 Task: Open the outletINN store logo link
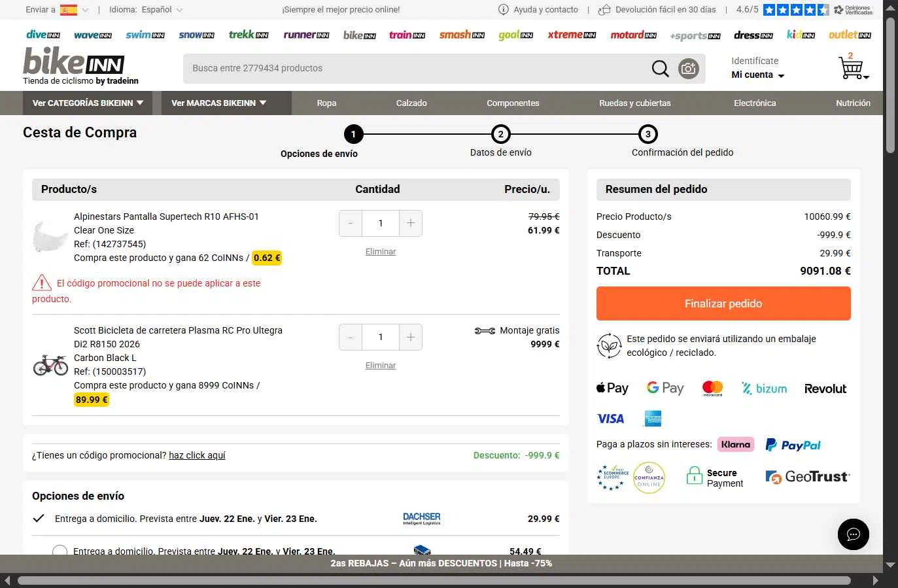point(850,35)
